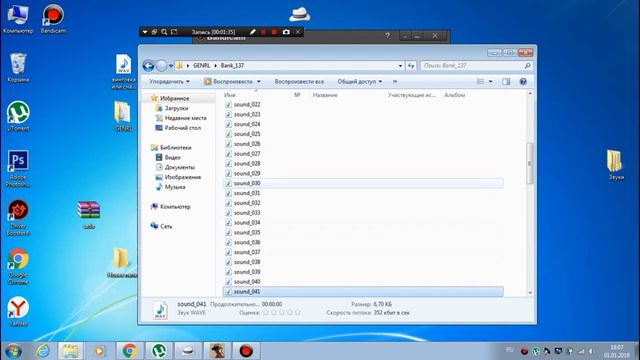This screenshot has width=640, height=360.
Task: Open the Документы library
Action: 180,167
